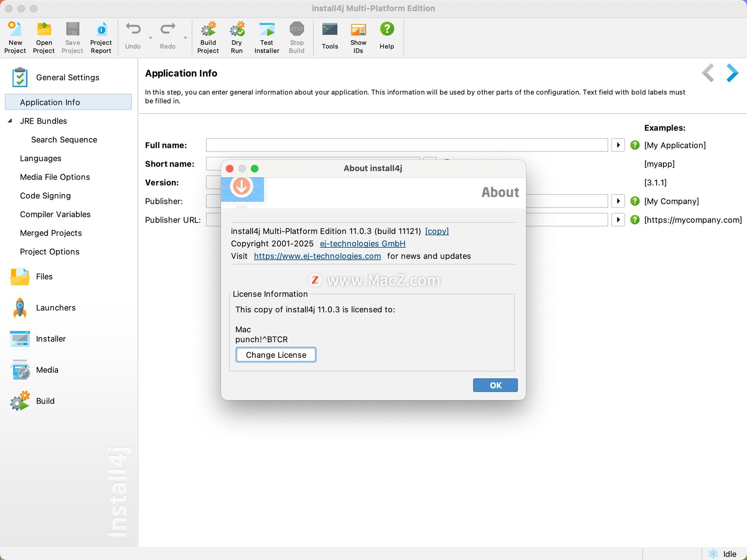
Task: Select Media File Options in sidebar
Action: coord(55,177)
